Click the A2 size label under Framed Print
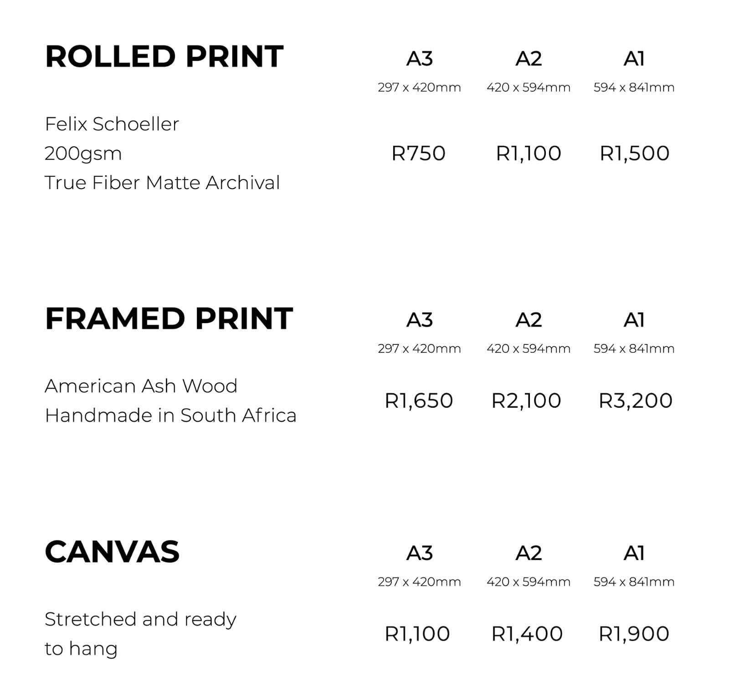Screen dimensions: 729x700 pyautogui.click(x=529, y=320)
